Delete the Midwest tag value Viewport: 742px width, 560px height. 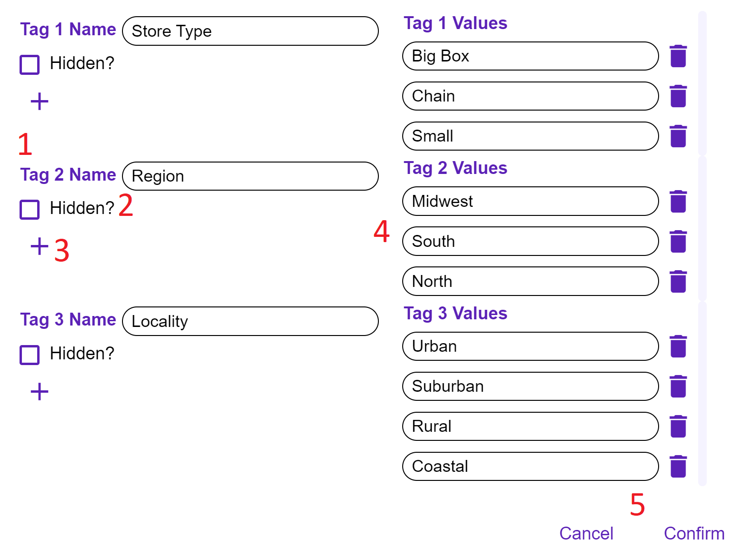pyautogui.click(x=678, y=201)
